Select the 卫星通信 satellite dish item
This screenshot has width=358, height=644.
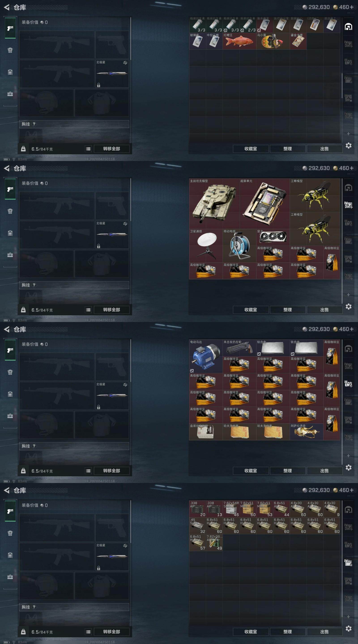point(206,246)
